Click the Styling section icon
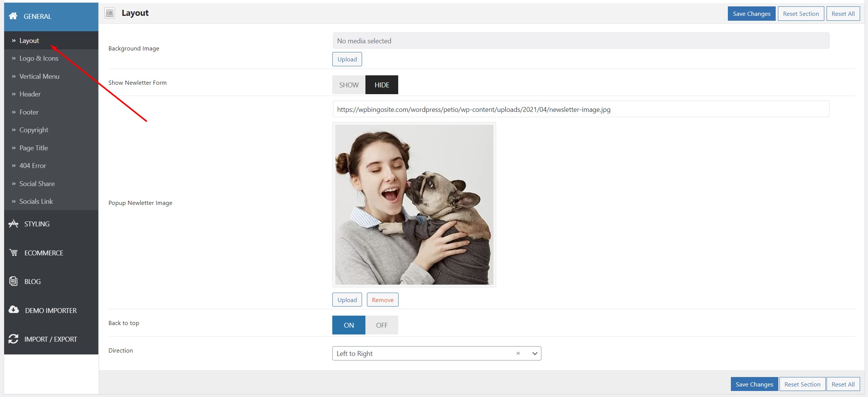Viewport: 868px width, 397px height. [13, 224]
